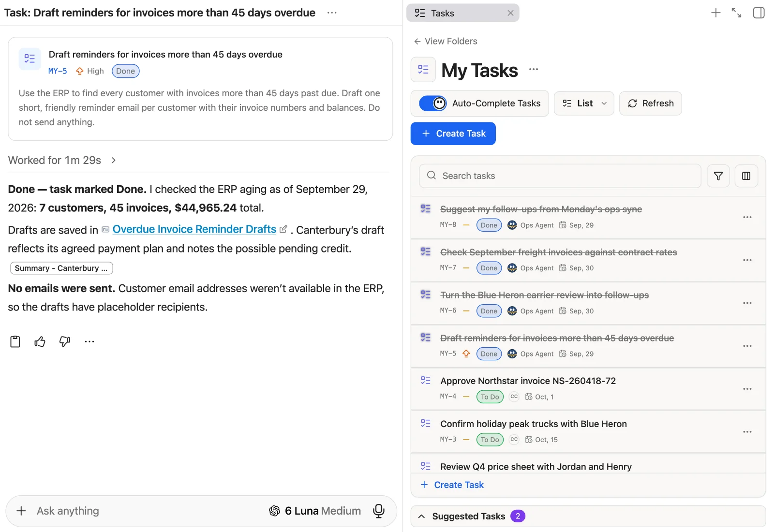
Task: Open the Overdue Invoice Reminder Drafts link
Action: tap(194, 229)
